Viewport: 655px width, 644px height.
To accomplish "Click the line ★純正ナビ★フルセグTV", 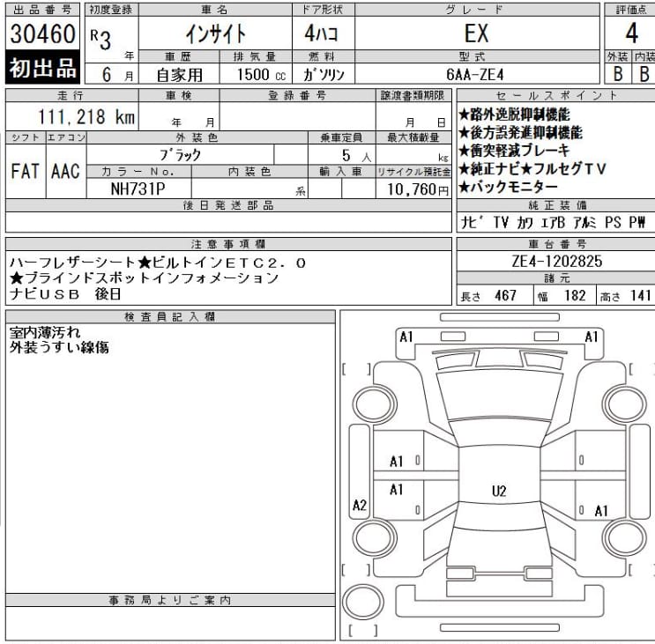I will point(532,168).
